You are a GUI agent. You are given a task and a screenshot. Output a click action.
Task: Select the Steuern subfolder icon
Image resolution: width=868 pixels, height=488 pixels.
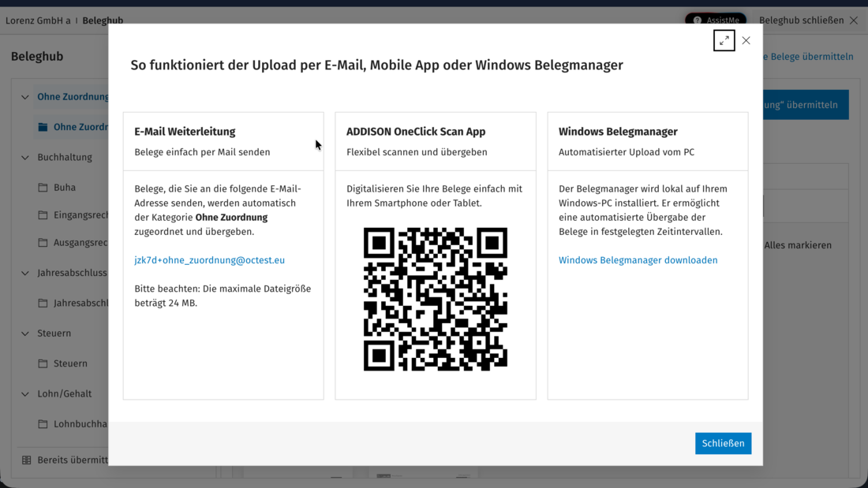(43, 363)
